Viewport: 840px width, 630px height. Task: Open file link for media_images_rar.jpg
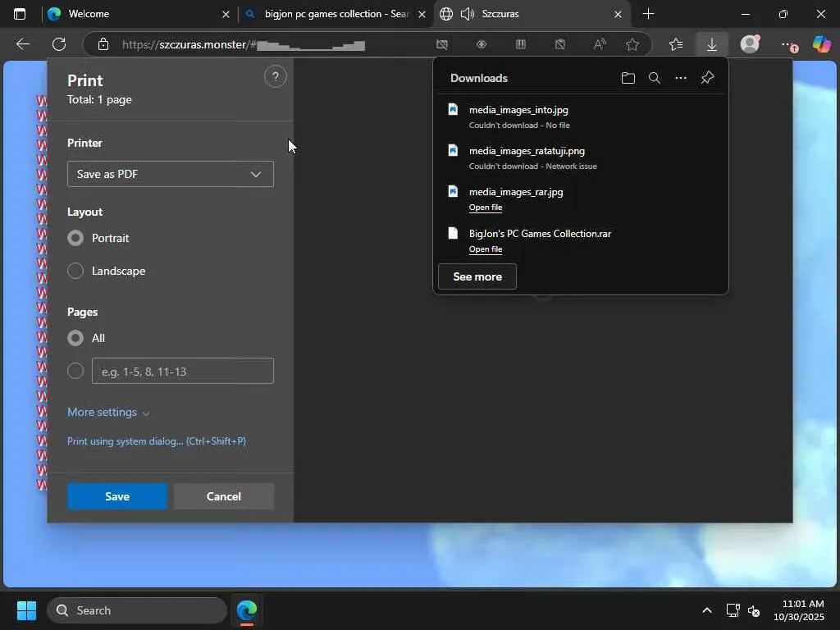click(486, 208)
